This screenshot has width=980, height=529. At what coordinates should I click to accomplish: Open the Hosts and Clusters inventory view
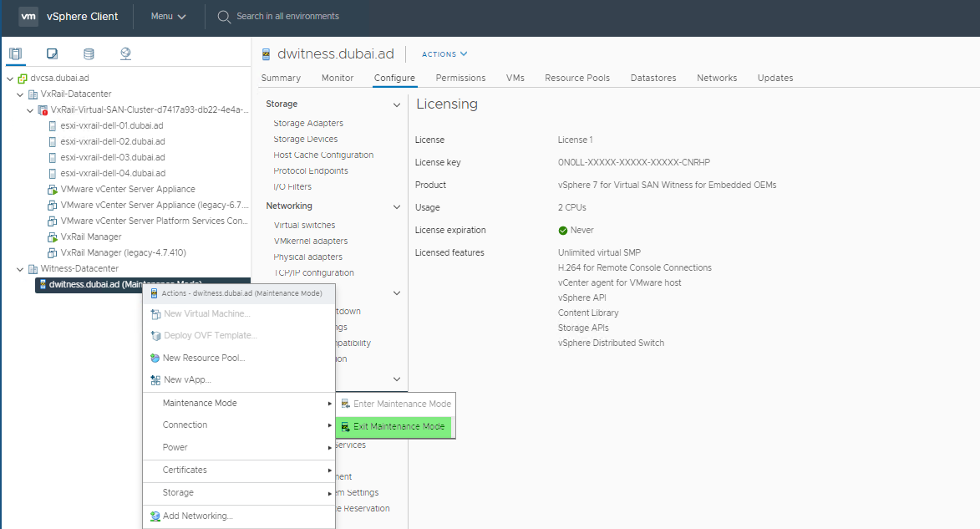[x=16, y=53]
